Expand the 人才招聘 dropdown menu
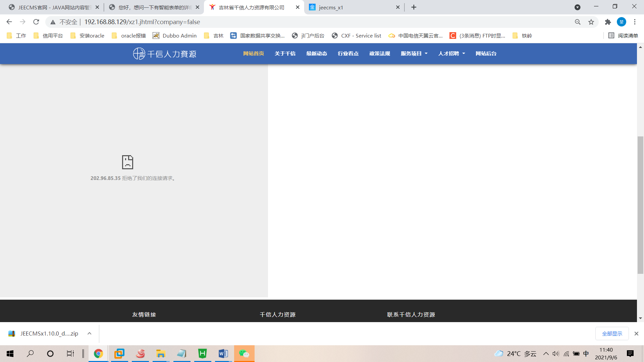 [x=451, y=54]
